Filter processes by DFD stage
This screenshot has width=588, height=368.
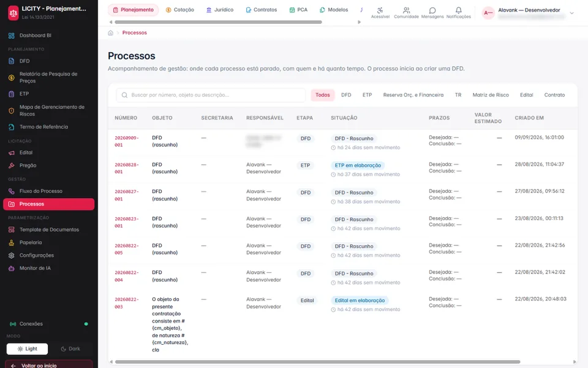coord(346,95)
